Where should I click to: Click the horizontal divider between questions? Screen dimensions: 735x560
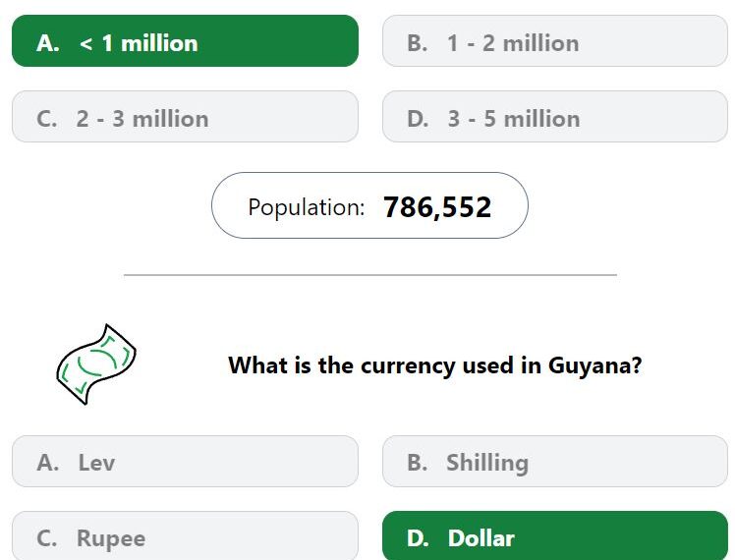(x=370, y=275)
